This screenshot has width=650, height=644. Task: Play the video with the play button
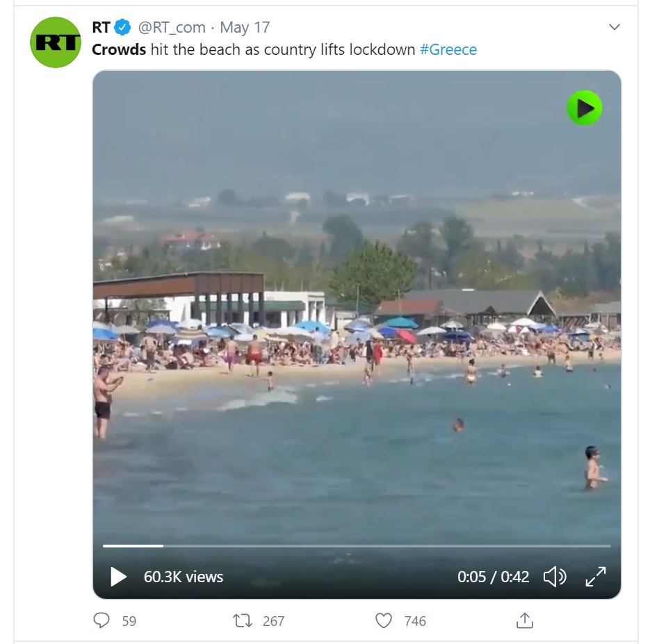pyautogui.click(x=118, y=577)
